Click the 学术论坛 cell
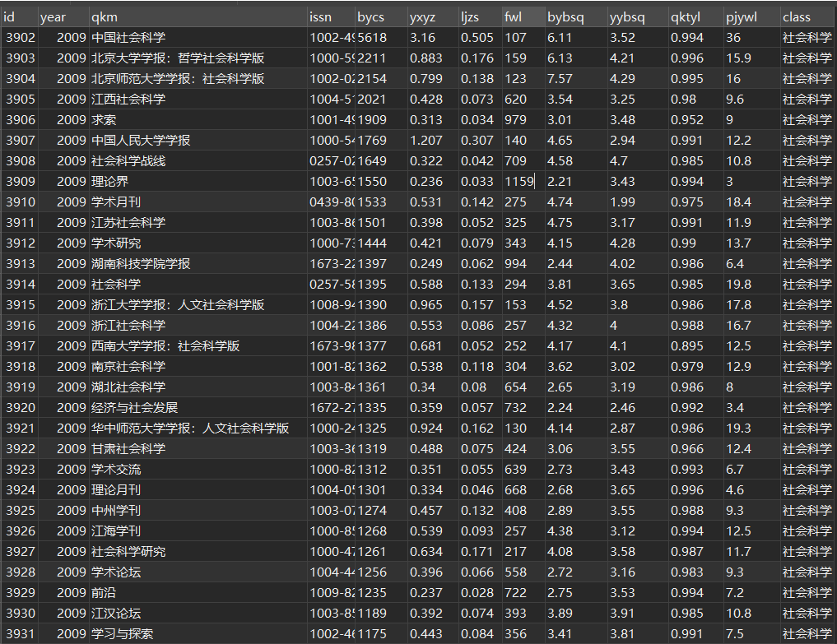 click(x=198, y=572)
